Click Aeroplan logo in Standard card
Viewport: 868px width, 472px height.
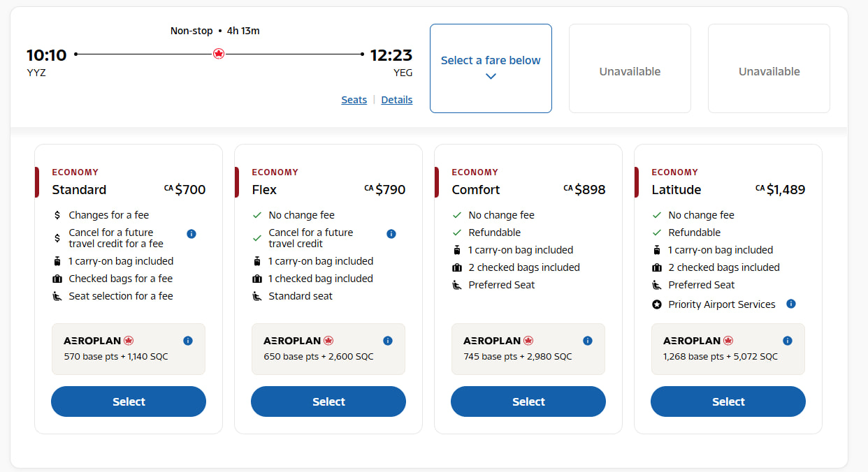pyautogui.click(x=99, y=341)
